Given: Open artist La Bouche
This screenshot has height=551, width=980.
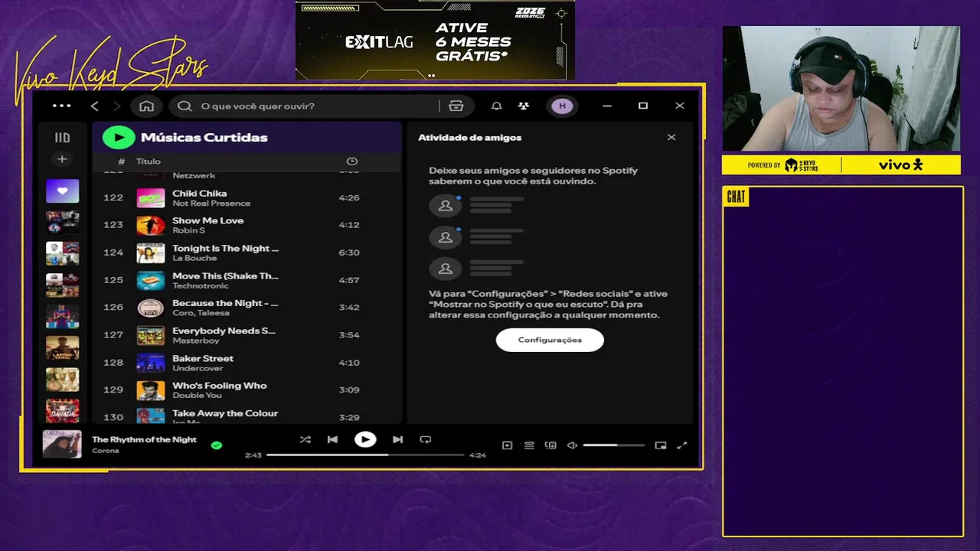Looking at the screenshot, I should pos(194,258).
